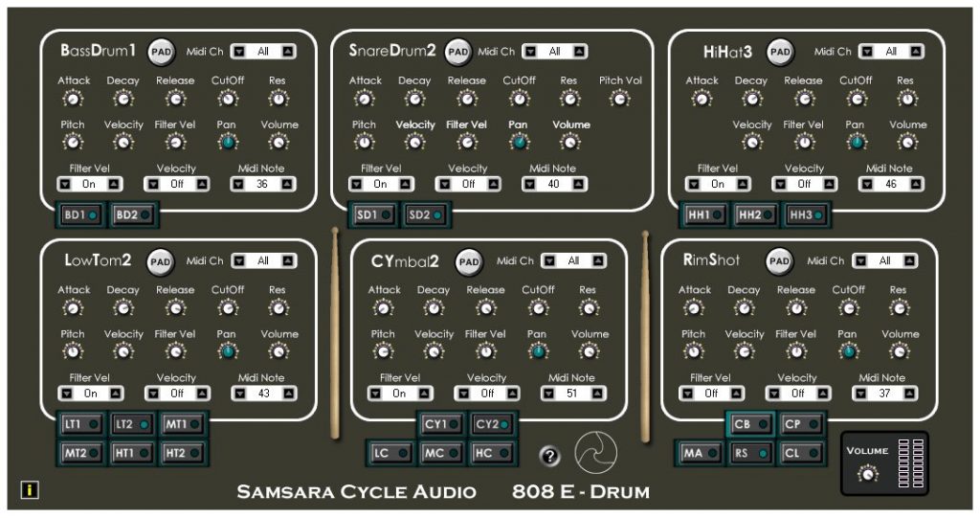Select the BD1 sound toggle
Viewport: 980px width, 518px height.
pyautogui.click(x=81, y=215)
